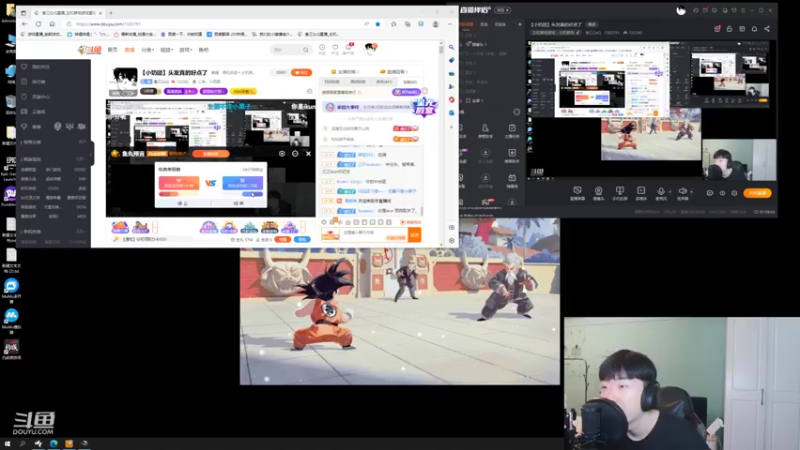Image resolution: width=800 pixels, height=450 pixels.
Task: Click the orange stop-stream button in the streaming app
Action: point(757,193)
